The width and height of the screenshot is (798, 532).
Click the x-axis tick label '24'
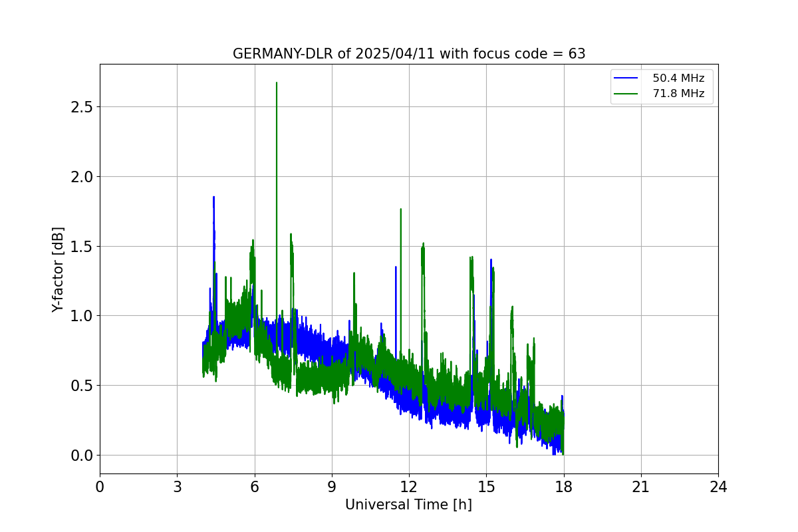(718, 487)
